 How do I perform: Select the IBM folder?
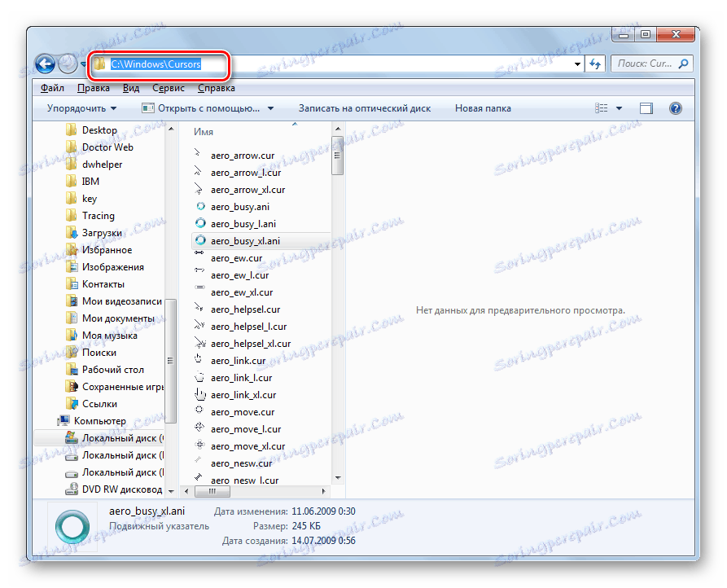click(x=90, y=182)
